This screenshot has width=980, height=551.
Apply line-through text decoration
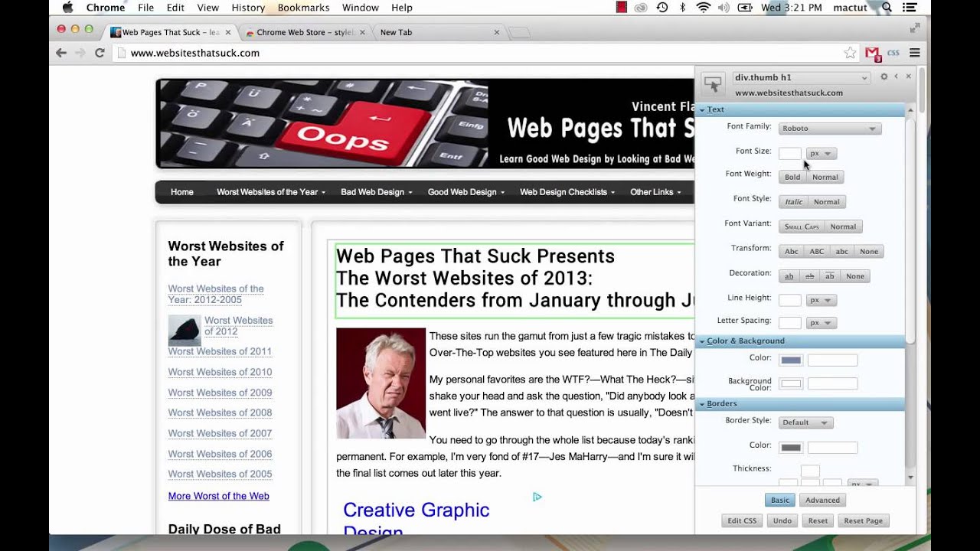coord(809,276)
